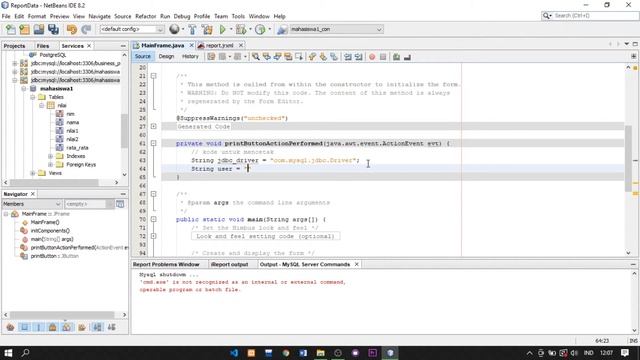640x360 pixels.
Task: Click the Toggle Bookmark icon in editor toolbar
Action: (x=334, y=57)
